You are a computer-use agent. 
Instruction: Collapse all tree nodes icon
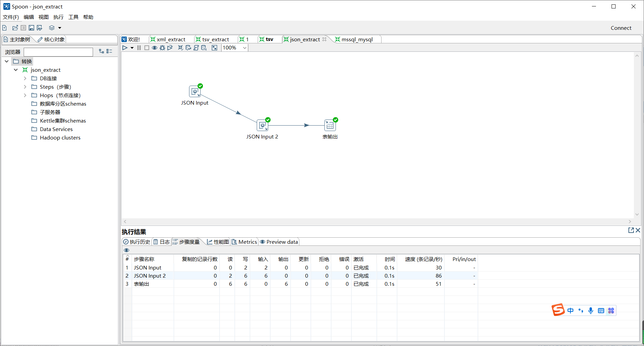pyautogui.click(x=109, y=51)
